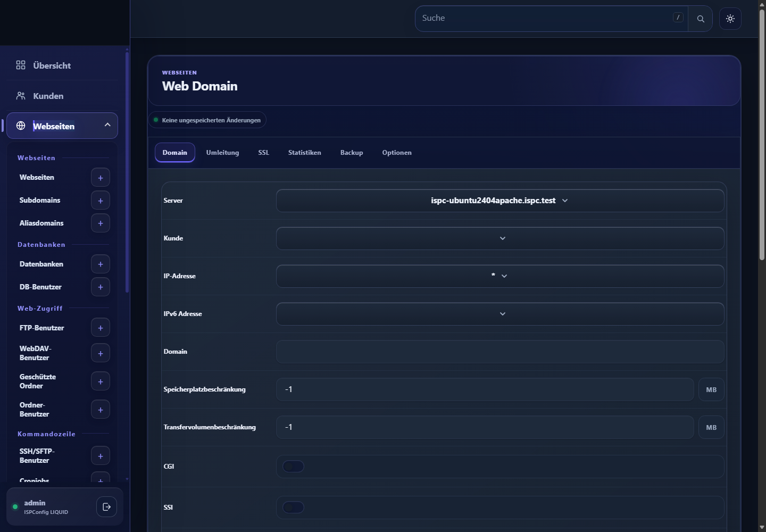Image resolution: width=766 pixels, height=532 pixels.
Task: Switch to the Statistiken tab
Action: click(305, 153)
